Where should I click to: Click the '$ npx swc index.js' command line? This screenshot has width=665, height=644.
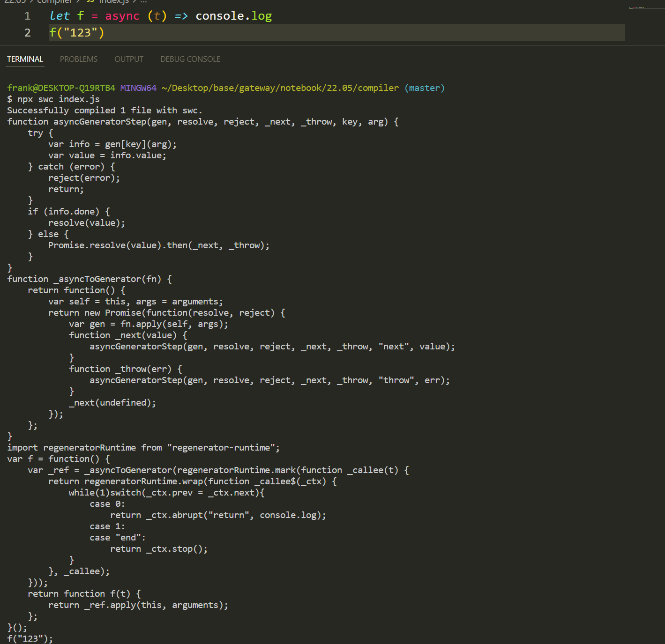pos(53,99)
